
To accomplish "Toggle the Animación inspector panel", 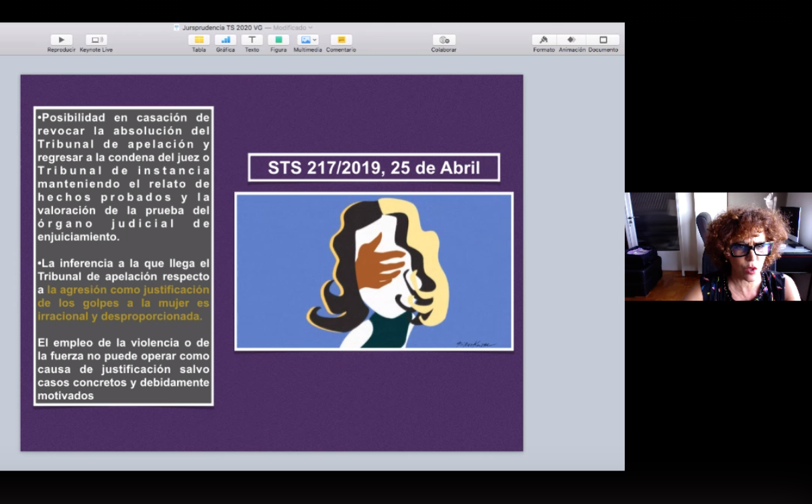I will [572, 40].
